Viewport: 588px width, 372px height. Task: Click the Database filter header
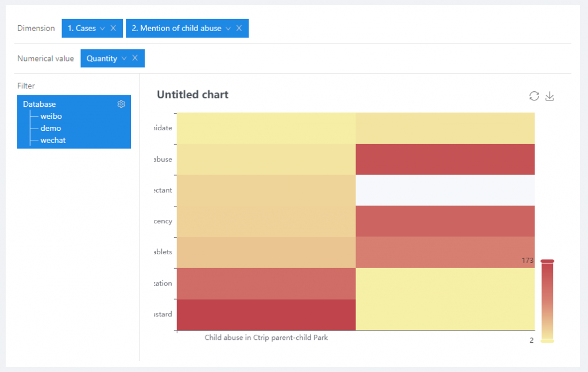40,104
